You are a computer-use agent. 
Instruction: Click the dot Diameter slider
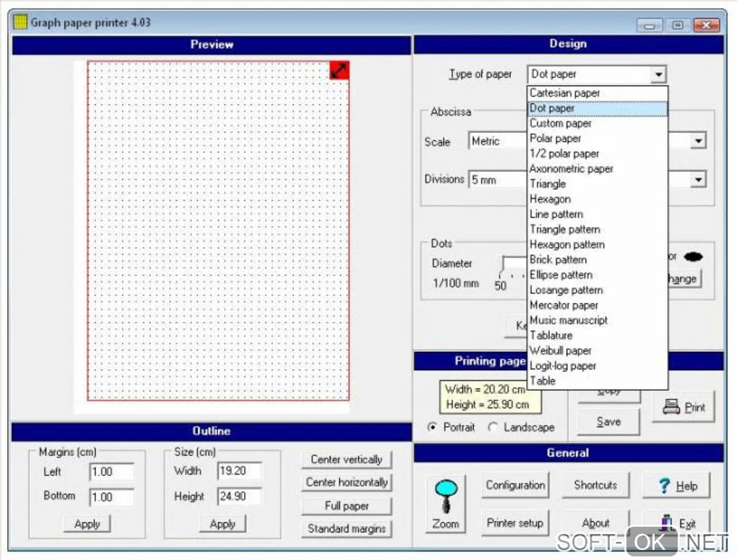(513, 266)
